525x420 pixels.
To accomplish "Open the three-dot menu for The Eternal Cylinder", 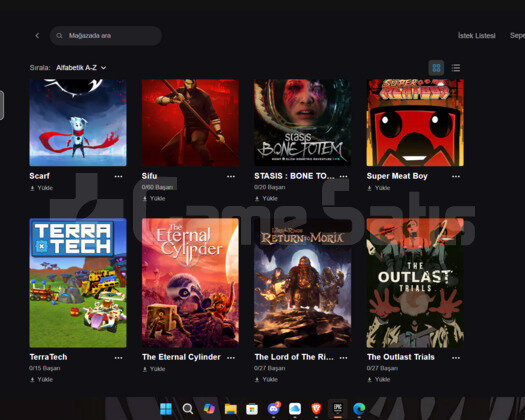I will click(x=231, y=358).
